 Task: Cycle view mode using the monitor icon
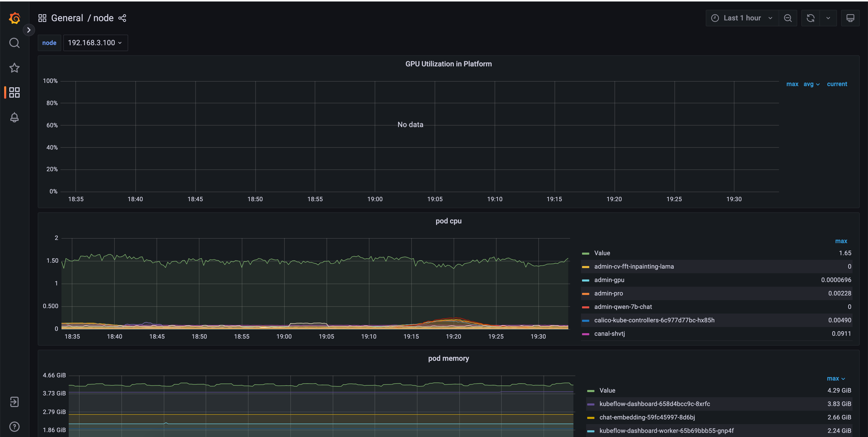coord(850,18)
